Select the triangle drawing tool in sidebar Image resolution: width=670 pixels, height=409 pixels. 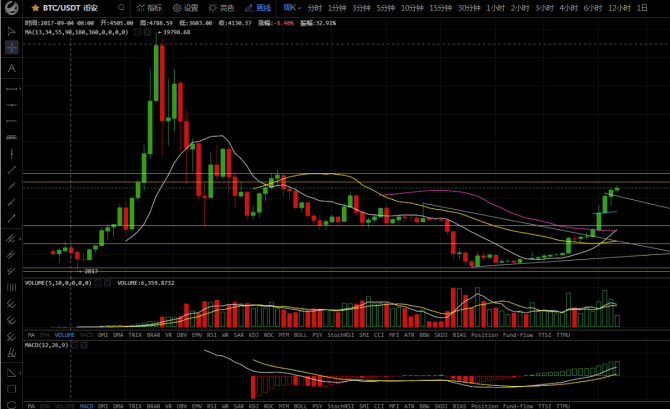tap(11, 371)
